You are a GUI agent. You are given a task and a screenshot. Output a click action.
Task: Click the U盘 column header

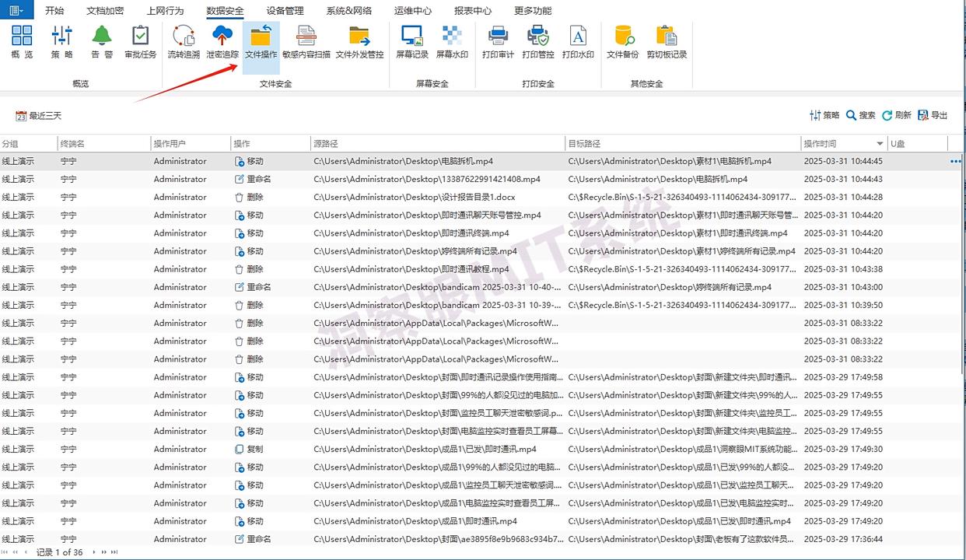click(918, 144)
